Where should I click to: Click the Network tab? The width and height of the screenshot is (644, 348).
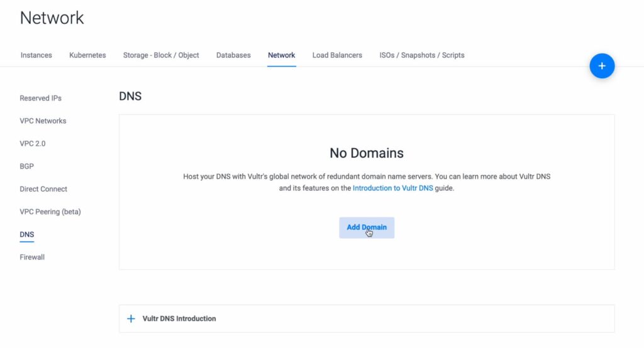coord(281,55)
